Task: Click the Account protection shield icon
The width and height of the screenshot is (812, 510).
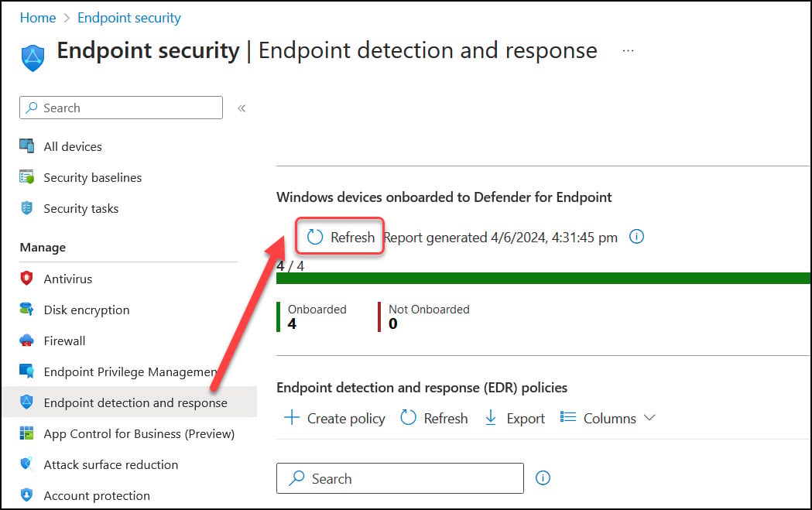Action: (x=26, y=495)
